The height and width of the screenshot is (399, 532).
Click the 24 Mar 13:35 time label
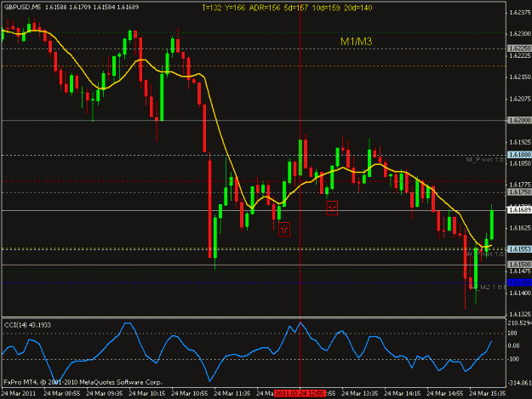(360, 394)
